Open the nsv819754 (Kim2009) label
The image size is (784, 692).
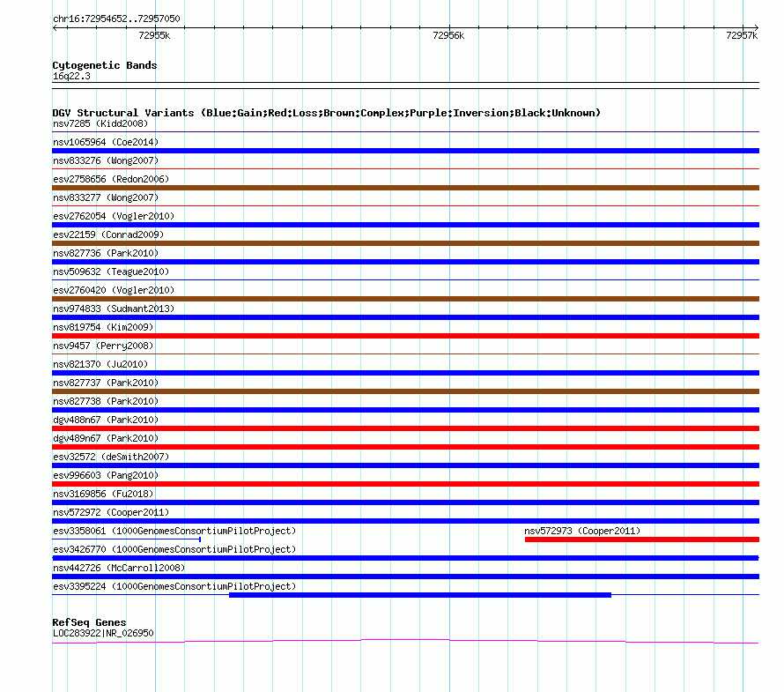[x=103, y=327]
